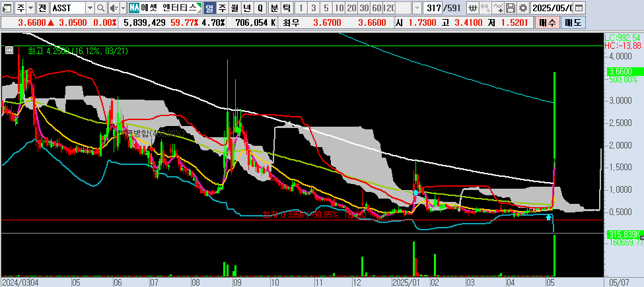Image resolution: width=644 pixels, height=287 pixels.
Task: Click the grid table icon on chart
Action: click(9, 50)
